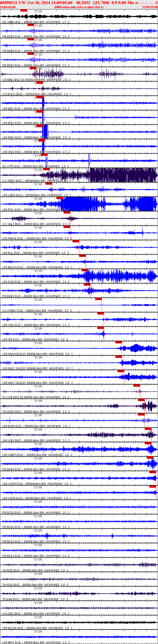Select the NC.KTR.EHZ station label
Screen dimensions: 158x644
tap(36, 166)
